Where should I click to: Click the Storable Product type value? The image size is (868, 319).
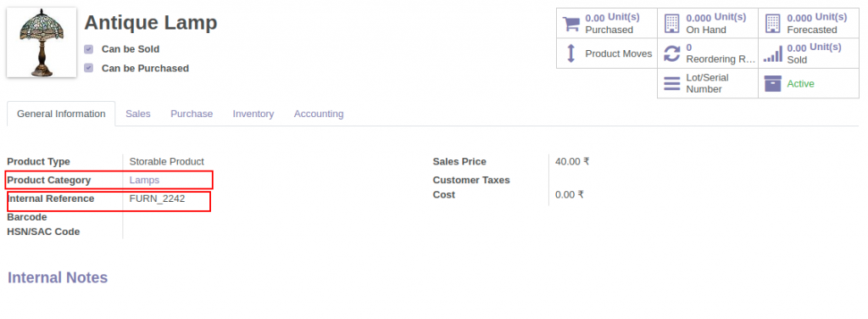coord(167,162)
